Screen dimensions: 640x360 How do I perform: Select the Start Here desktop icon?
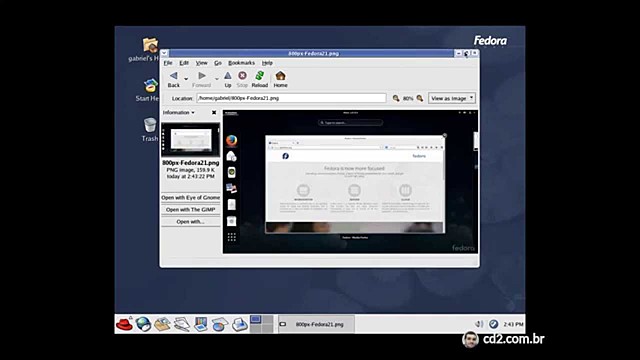(148, 90)
